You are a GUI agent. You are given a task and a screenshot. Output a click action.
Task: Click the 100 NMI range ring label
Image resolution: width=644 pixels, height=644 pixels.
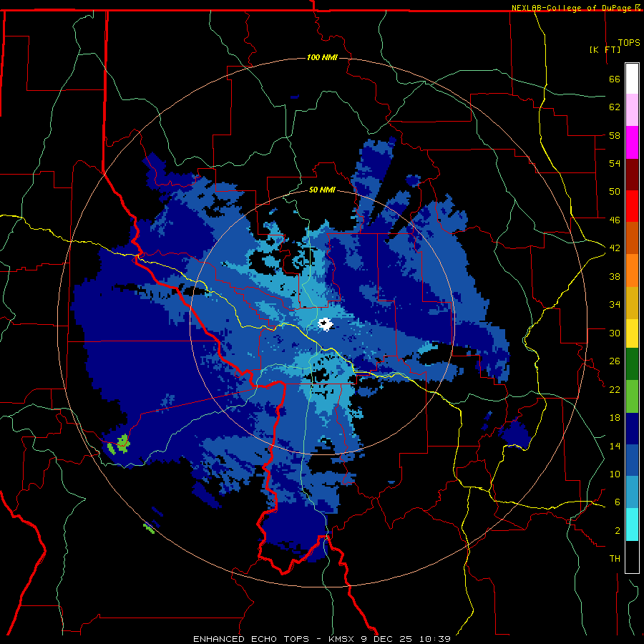[322, 57]
